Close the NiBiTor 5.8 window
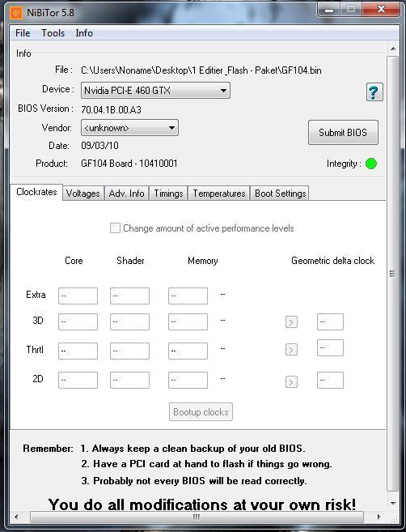 [x=381, y=10]
